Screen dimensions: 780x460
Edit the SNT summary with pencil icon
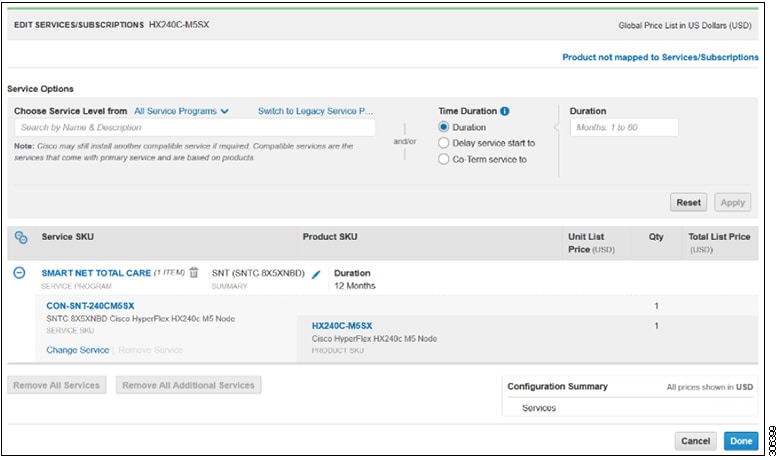(316, 274)
